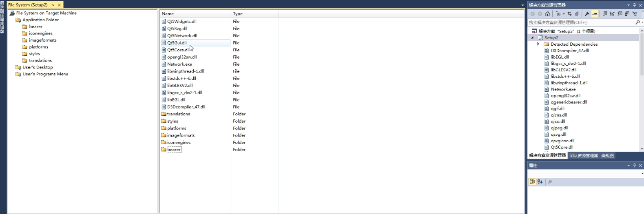The height and width of the screenshot is (214, 644).
Task: Open the File System Editor icon
Action: coord(605,14)
